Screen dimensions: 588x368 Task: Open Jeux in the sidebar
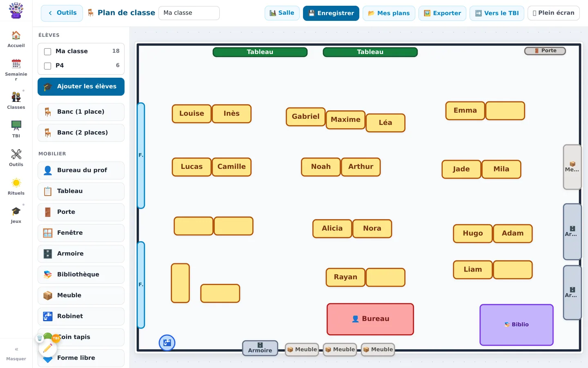pyautogui.click(x=16, y=215)
